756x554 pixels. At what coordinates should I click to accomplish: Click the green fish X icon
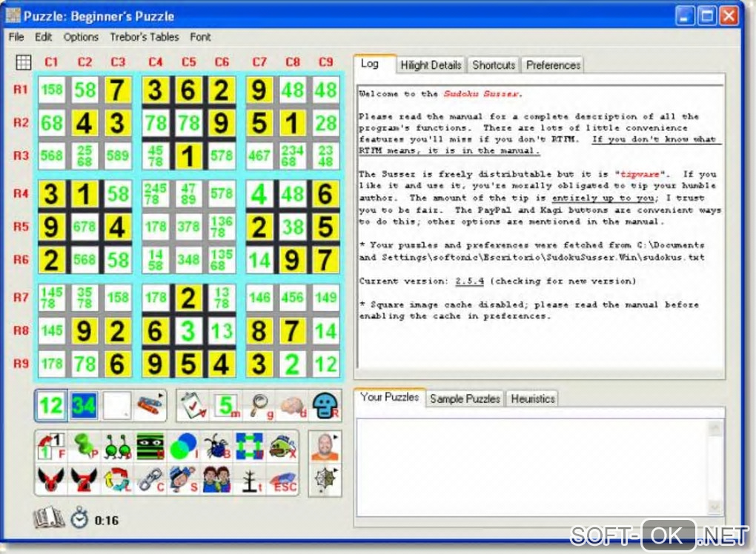283,446
